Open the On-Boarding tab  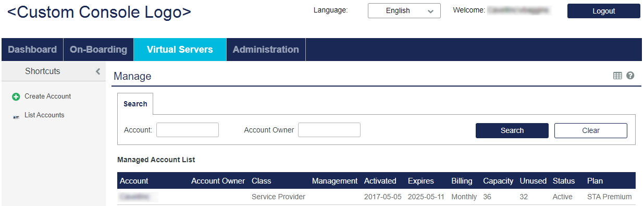pyautogui.click(x=98, y=50)
